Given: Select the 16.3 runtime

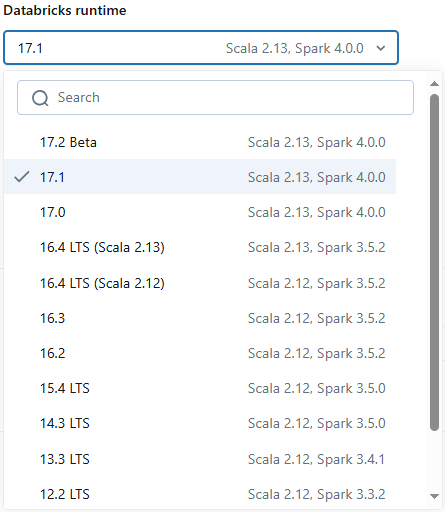Looking at the screenshot, I should point(200,318).
